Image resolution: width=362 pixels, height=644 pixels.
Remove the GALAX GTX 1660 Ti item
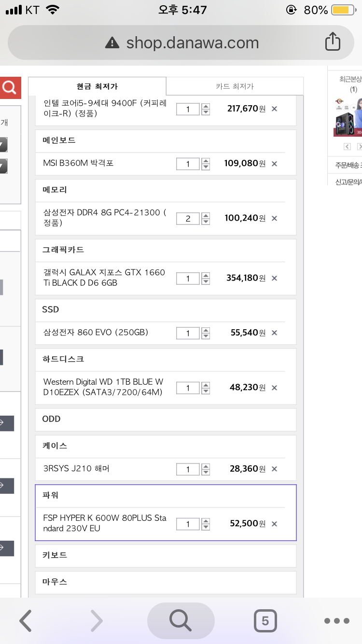pos(274,278)
